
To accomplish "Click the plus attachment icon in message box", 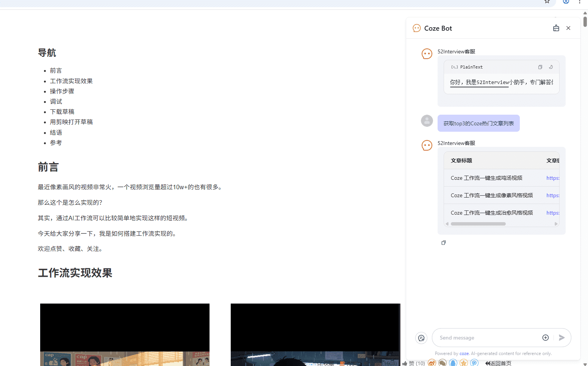I will pos(546,338).
